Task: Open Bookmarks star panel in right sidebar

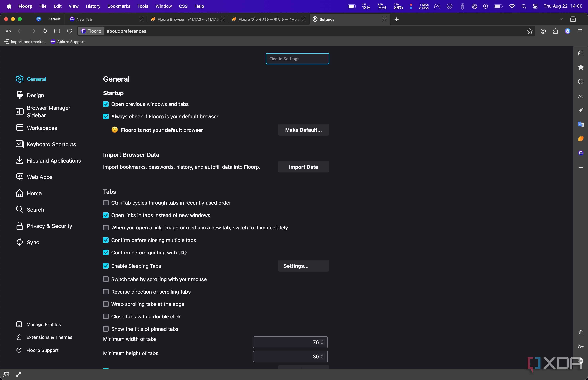Action: [x=581, y=67]
